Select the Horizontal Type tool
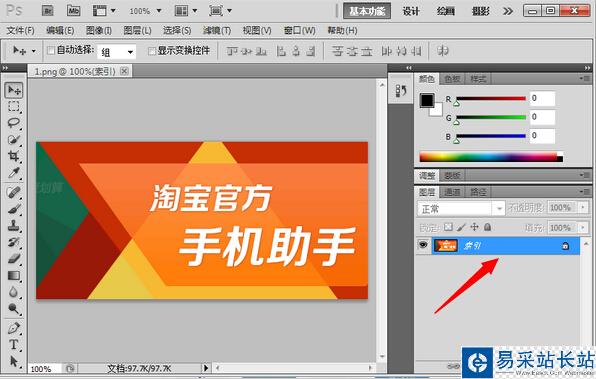The image size is (596, 379). 14,344
